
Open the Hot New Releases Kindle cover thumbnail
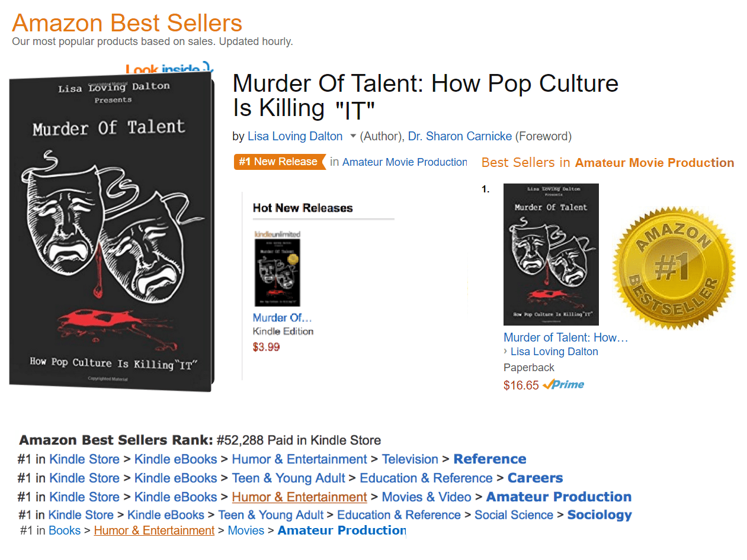click(277, 272)
